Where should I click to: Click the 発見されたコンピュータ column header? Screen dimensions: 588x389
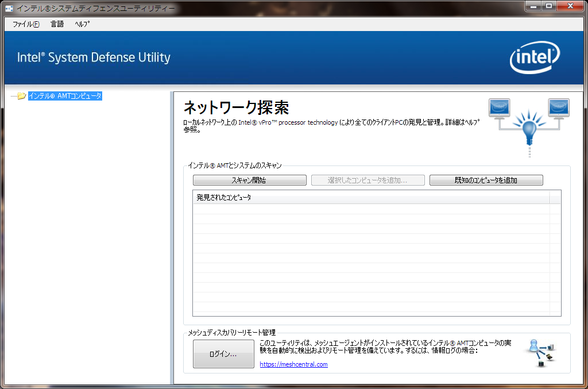tap(372, 197)
